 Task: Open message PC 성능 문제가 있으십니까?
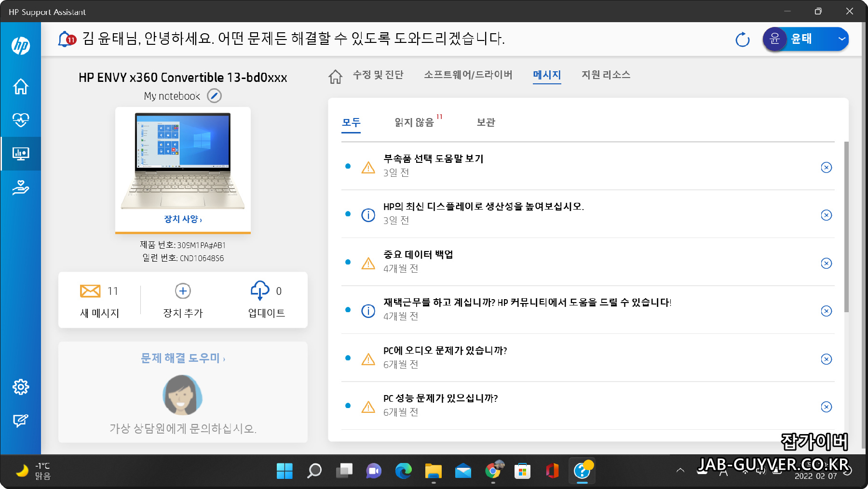pyautogui.click(x=440, y=398)
